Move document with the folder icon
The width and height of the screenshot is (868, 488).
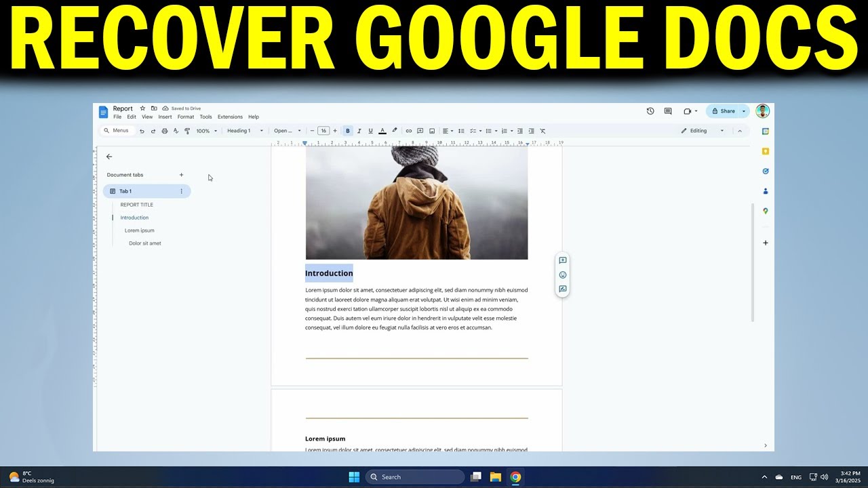154,108
